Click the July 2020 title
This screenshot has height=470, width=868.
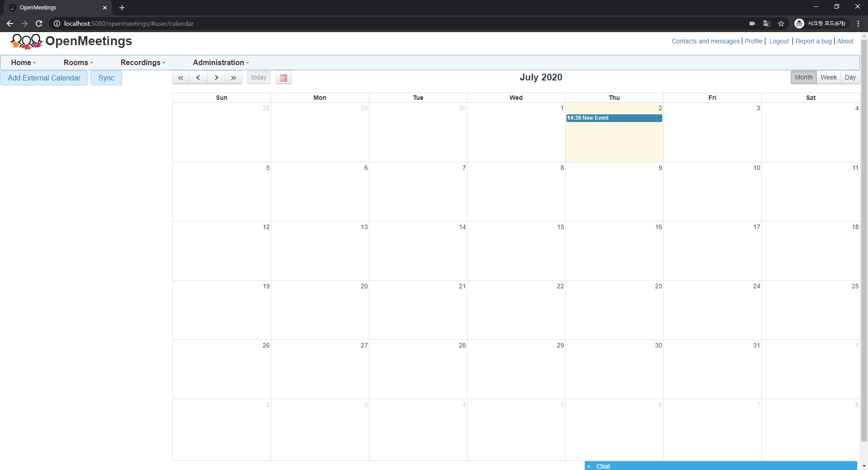point(541,77)
